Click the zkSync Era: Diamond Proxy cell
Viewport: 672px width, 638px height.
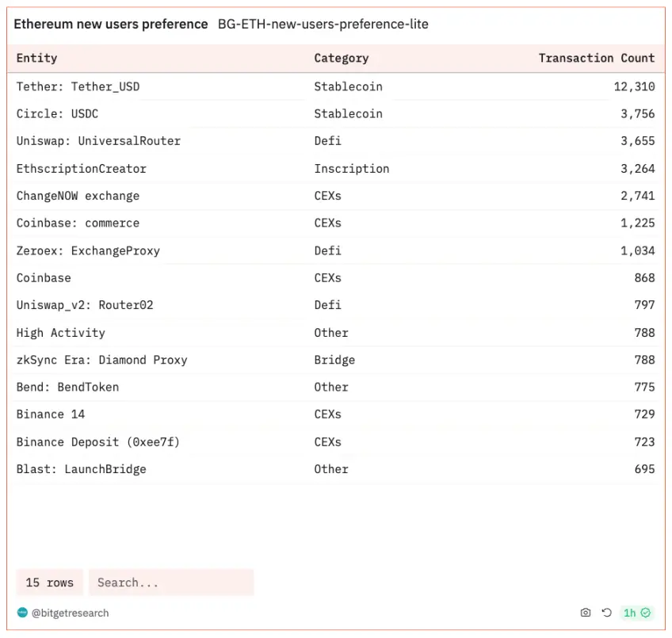[101, 360]
